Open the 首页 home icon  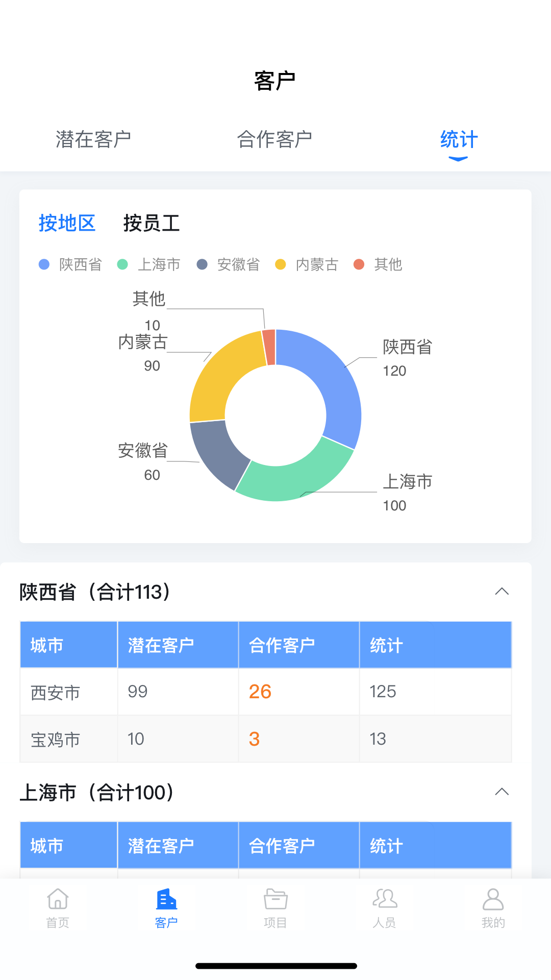click(x=58, y=900)
